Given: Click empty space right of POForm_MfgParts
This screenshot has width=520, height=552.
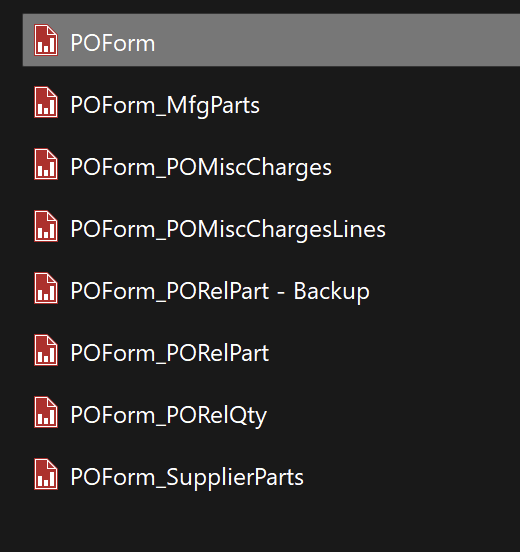Looking at the screenshot, I should pos(387,106).
